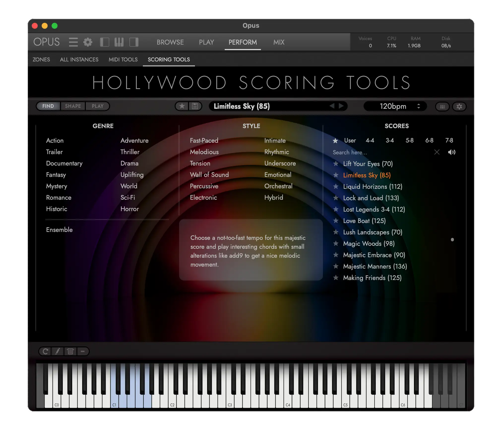Favorite the current score with star button

[182, 106]
